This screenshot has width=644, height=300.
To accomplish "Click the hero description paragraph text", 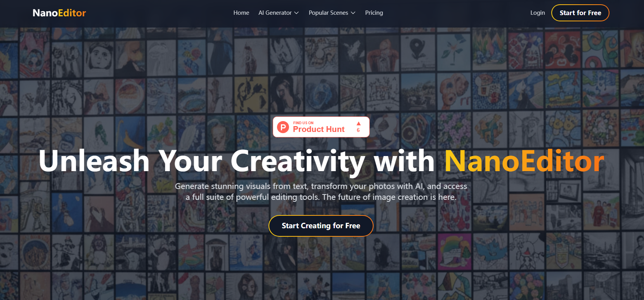I will pos(321,192).
